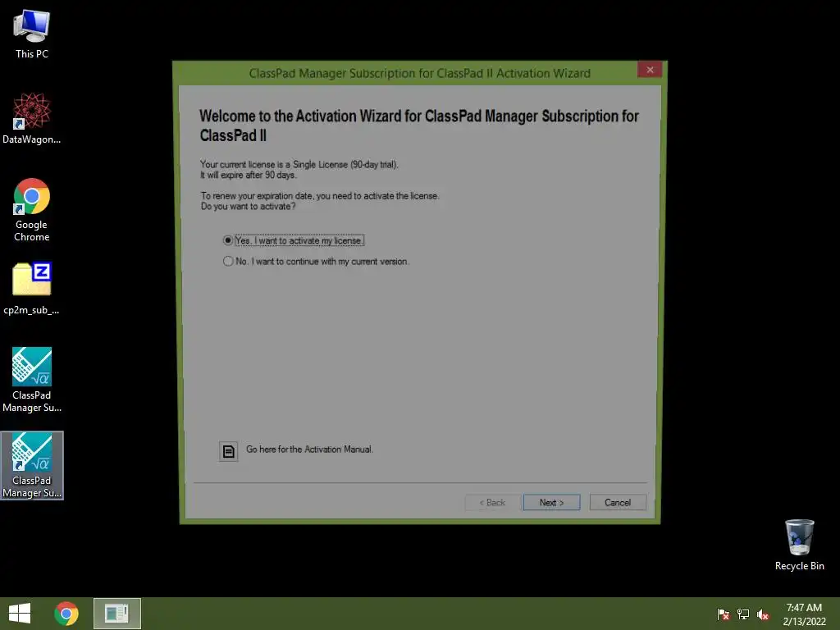The image size is (840, 630).
Task: Select 'No, I want to continue' option
Action: click(316, 262)
